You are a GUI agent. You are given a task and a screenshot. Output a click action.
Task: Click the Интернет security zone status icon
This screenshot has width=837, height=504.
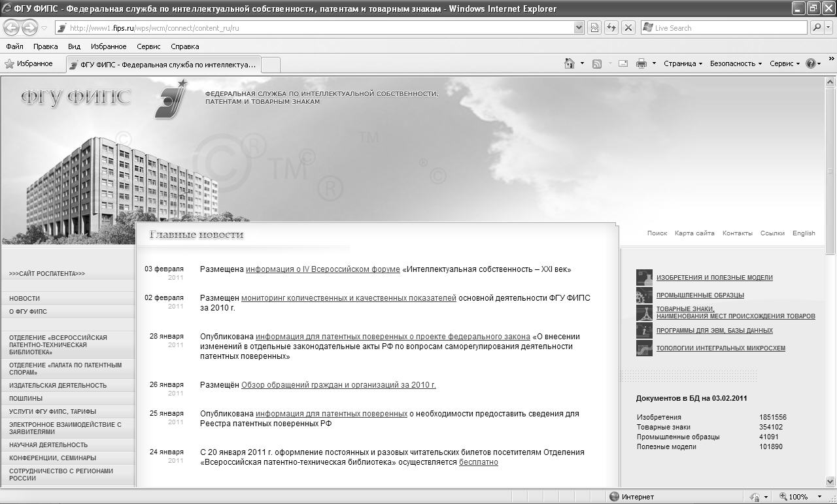coord(614,497)
